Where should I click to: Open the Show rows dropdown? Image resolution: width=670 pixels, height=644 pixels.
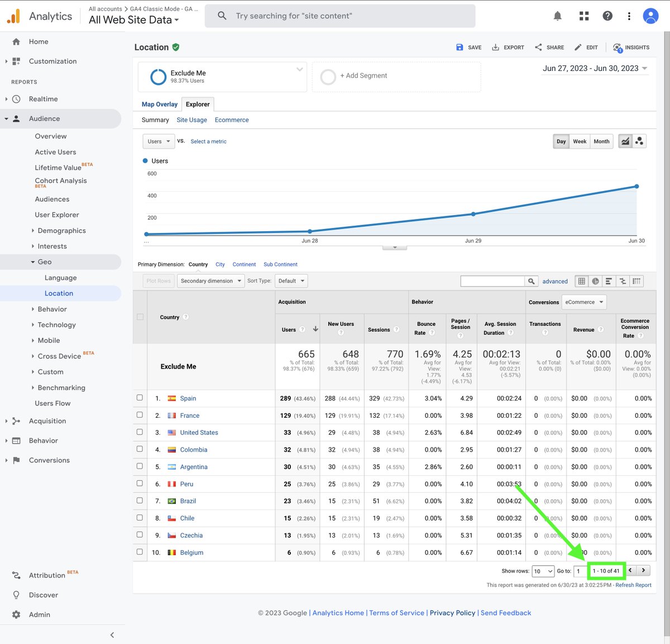click(543, 571)
